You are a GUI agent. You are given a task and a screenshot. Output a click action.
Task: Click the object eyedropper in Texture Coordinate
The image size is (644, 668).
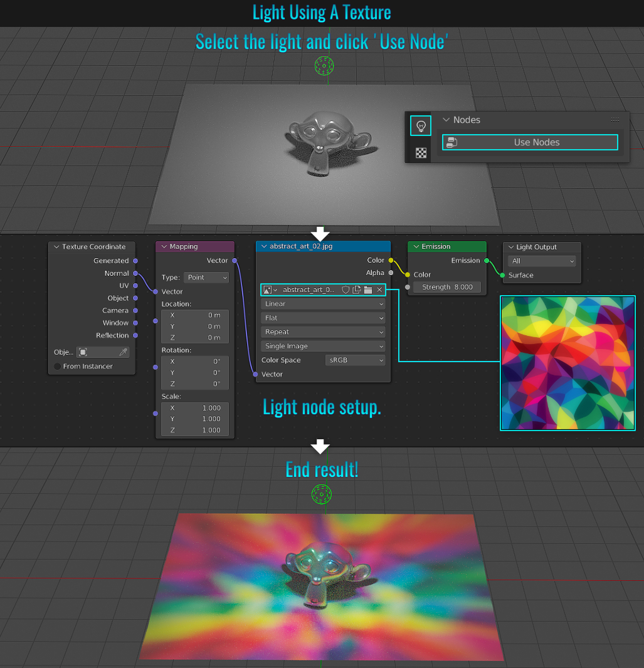pos(123,352)
